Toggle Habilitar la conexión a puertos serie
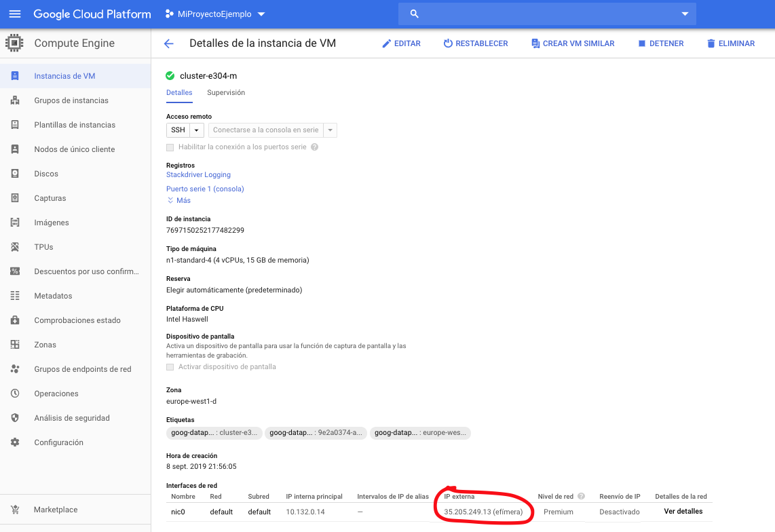Viewport: 775px width, 532px height. point(170,147)
